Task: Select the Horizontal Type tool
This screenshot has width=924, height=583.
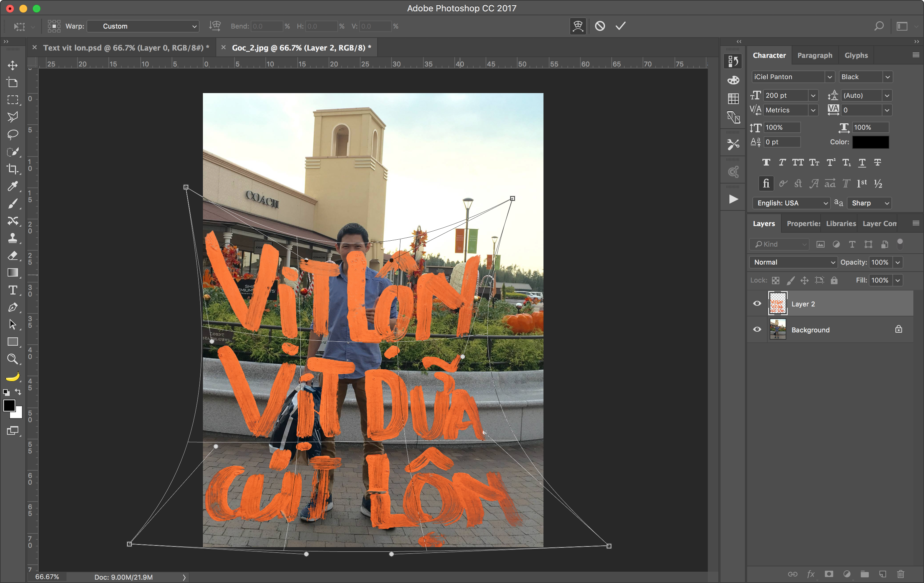Action: 13,291
